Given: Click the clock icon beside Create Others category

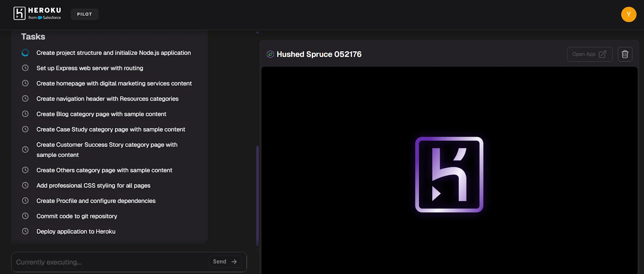Looking at the screenshot, I should point(25,170).
